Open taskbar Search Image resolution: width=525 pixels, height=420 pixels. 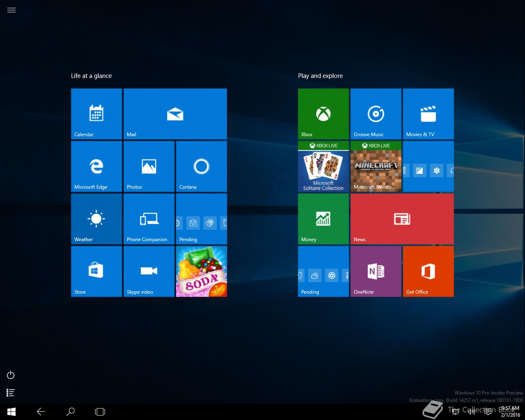[x=71, y=412]
